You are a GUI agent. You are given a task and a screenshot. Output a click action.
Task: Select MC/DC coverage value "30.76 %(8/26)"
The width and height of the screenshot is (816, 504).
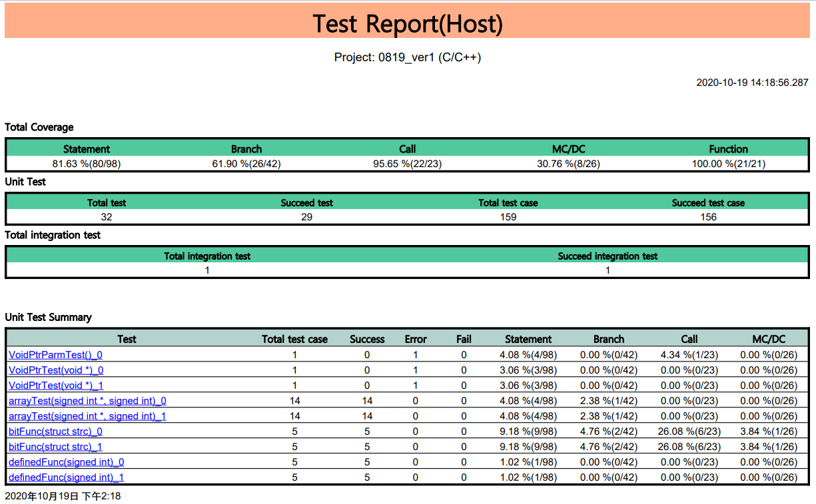coord(569,164)
